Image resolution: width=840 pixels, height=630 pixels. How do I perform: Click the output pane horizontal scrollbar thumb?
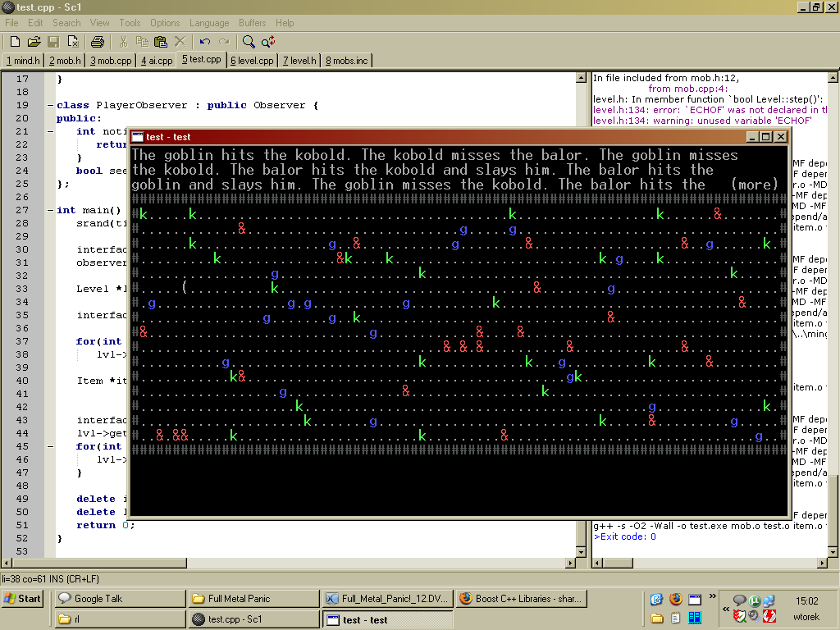click(x=617, y=563)
